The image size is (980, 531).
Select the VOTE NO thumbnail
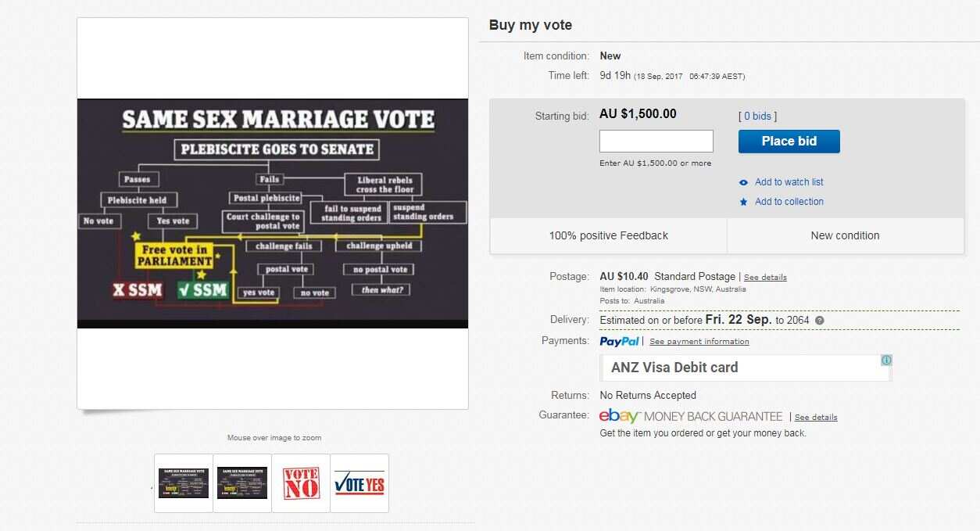tap(301, 483)
